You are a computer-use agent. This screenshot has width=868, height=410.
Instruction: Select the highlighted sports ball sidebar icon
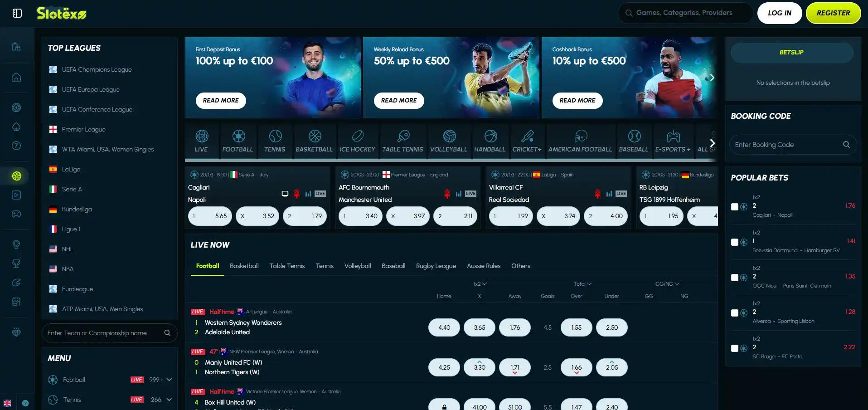[x=17, y=176]
